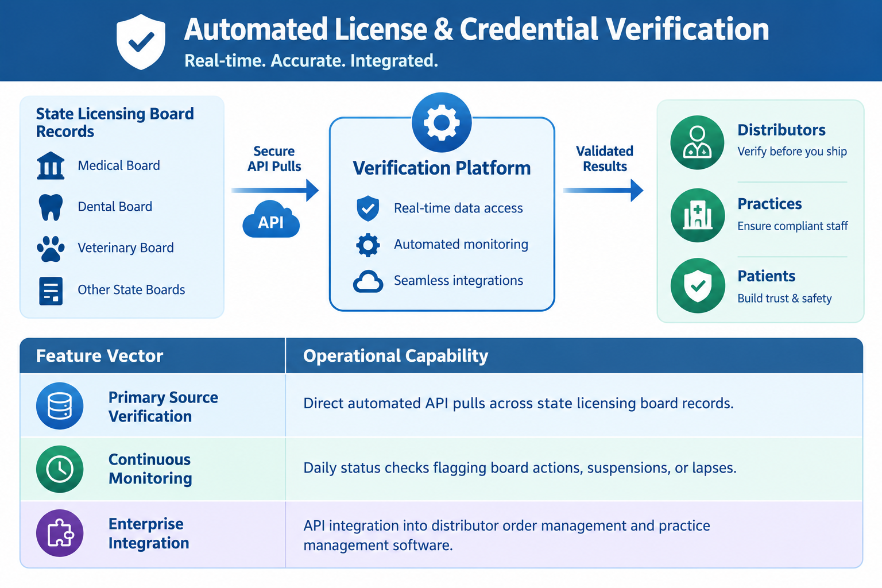Image resolution: width=882 pixels, height=588 pixels.
Task: Click 'Verify before you ship' text
Action: (792, 152)
